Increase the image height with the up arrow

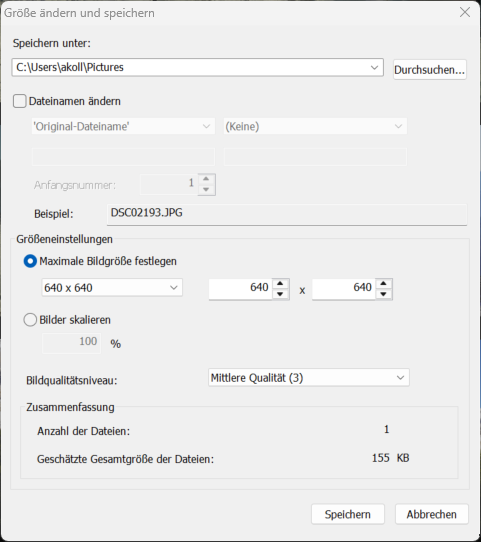[x=383, y=284]
